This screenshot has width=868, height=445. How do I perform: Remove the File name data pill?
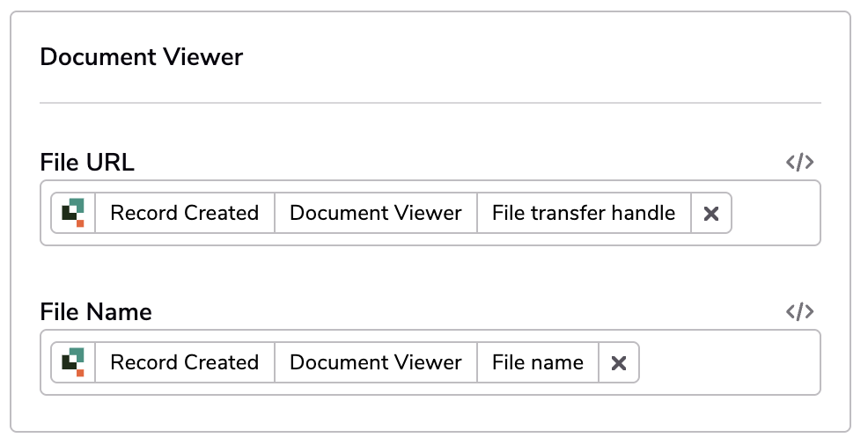pyautogui.click(x=618, y=362)
